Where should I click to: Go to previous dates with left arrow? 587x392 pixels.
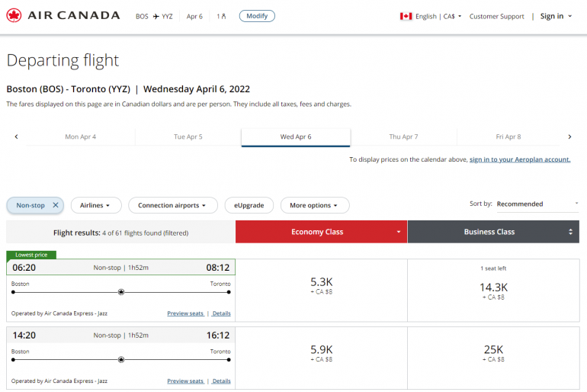(x=16, y=137)
